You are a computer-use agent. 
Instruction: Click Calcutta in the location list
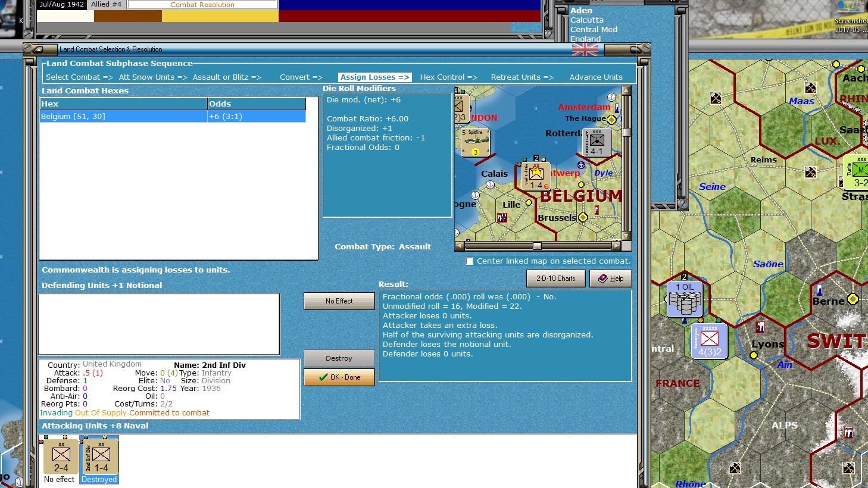[587, 20]
